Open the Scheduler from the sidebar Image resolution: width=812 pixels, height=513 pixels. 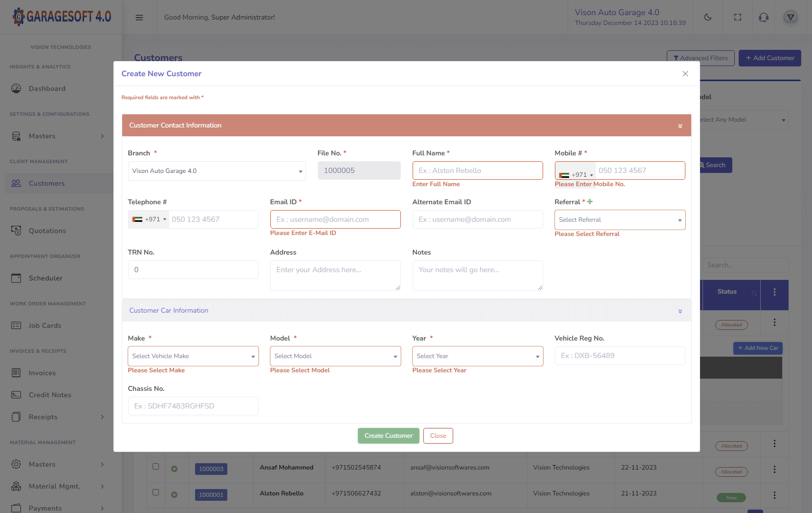tap(44, 278)
